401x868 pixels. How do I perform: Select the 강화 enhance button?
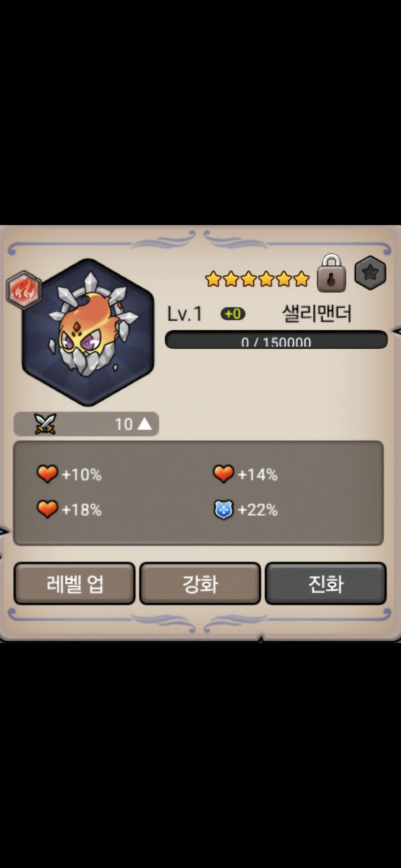[x=200, y=584]
